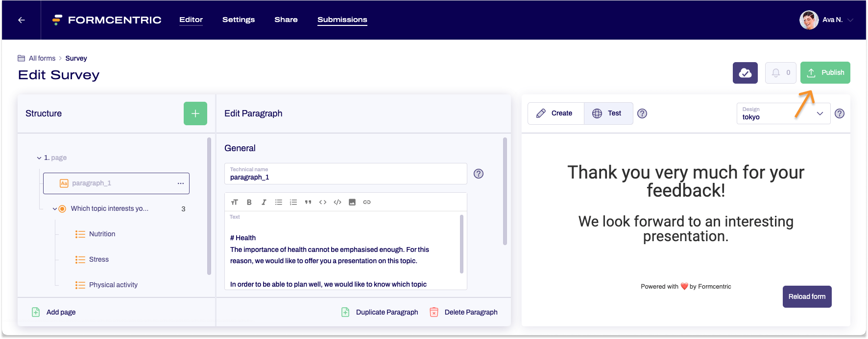Switch to Create mode
Viewport: 868px width, 339px height.
pos(556,113)
